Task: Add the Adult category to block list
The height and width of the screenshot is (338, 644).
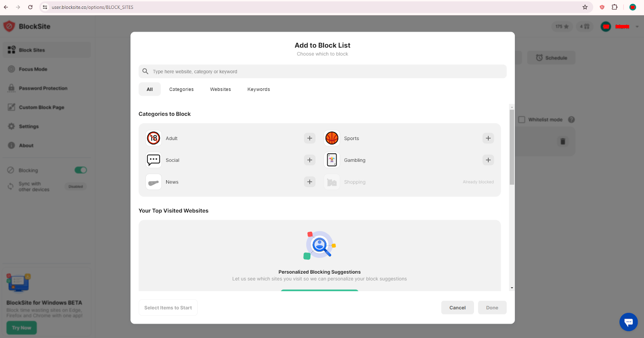Action: tap(310, 138)
